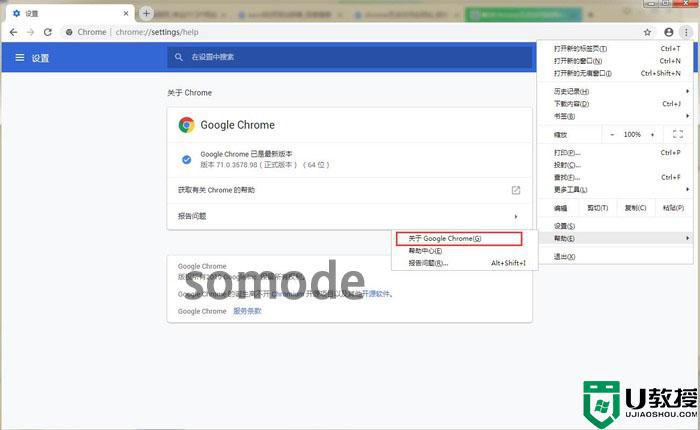700x430 pixels.
Task: Select 查找 menu item
Action: 616,177
